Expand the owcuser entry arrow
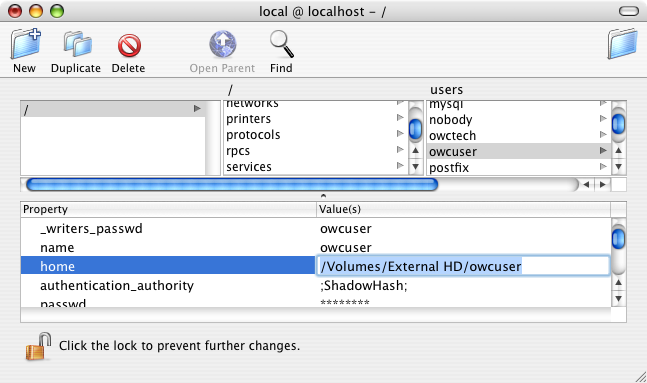The width and height of the screenshot is (647, 383). pos(603,151)
